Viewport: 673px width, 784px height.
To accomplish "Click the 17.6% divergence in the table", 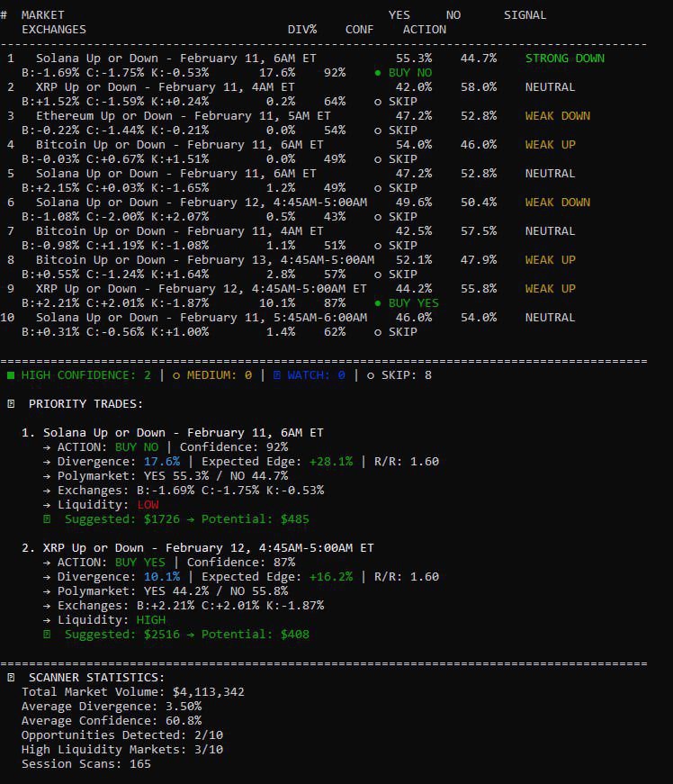I will (x=277, y=73).
